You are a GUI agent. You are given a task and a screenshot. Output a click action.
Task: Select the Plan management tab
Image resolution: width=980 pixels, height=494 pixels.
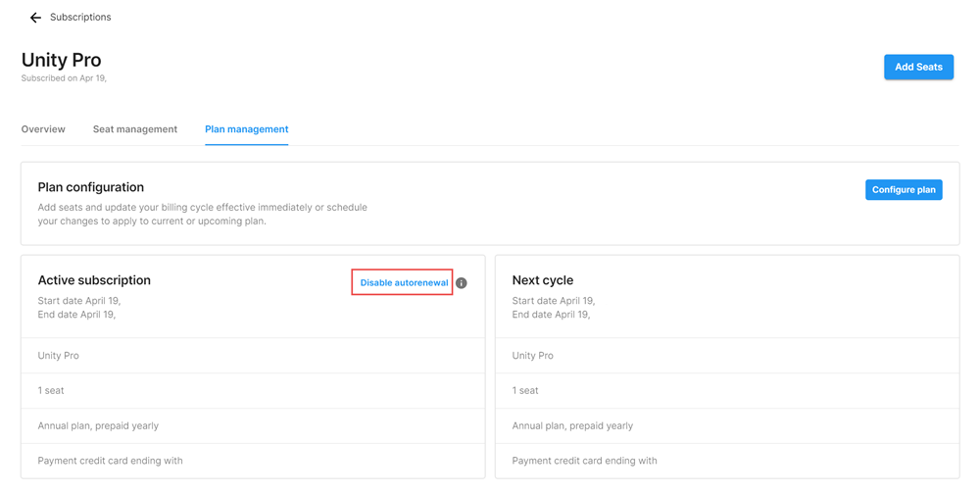click(247, 129)
